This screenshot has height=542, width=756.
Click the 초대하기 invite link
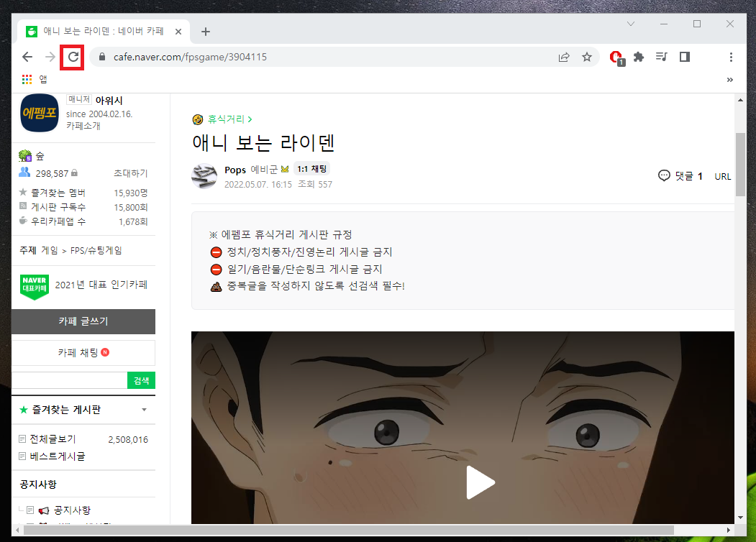(130, 173)
